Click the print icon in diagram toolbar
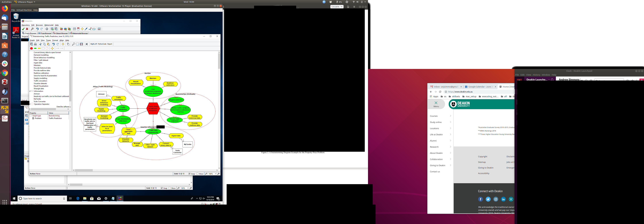 (x=35, y=44)
